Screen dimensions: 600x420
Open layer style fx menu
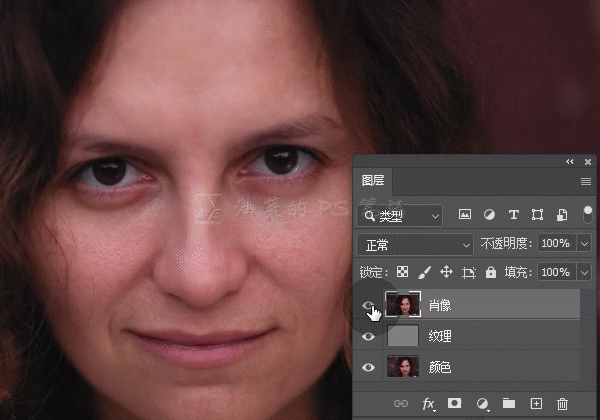click(x=428, y=404)
